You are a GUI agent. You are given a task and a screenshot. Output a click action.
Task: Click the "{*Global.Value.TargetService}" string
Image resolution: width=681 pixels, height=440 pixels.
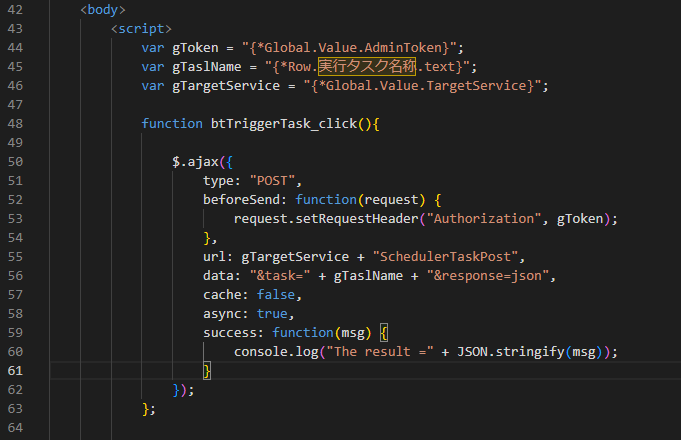pos(423,86)
